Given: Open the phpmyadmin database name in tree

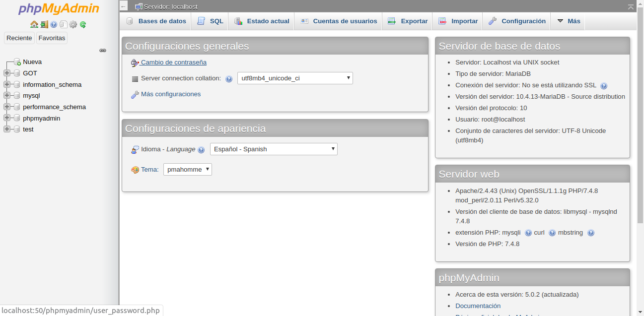Looking at the screenshot, I should 41,118.
